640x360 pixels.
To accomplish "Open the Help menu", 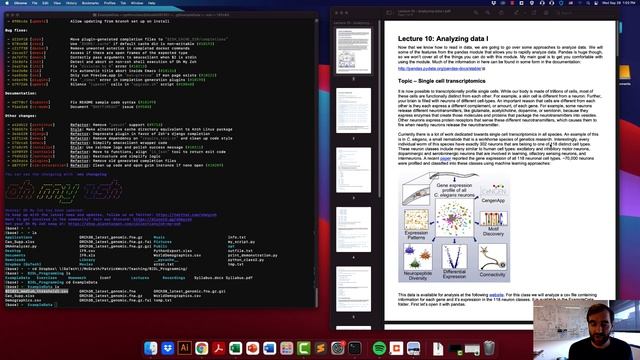I will click(151, 3).
